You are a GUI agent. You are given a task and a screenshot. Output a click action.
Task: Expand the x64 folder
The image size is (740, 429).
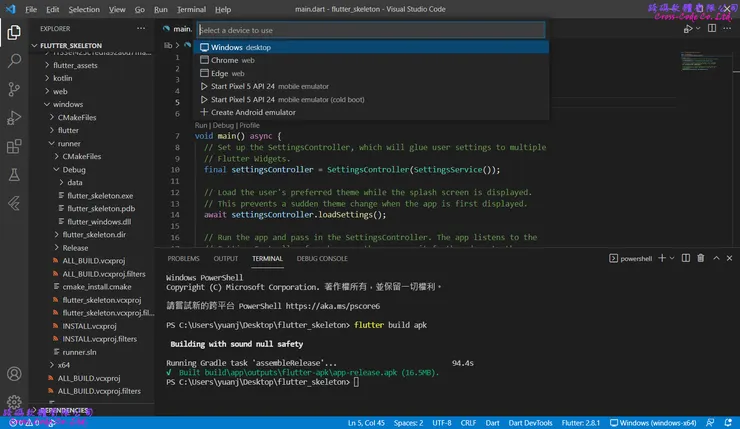[64, 365]
